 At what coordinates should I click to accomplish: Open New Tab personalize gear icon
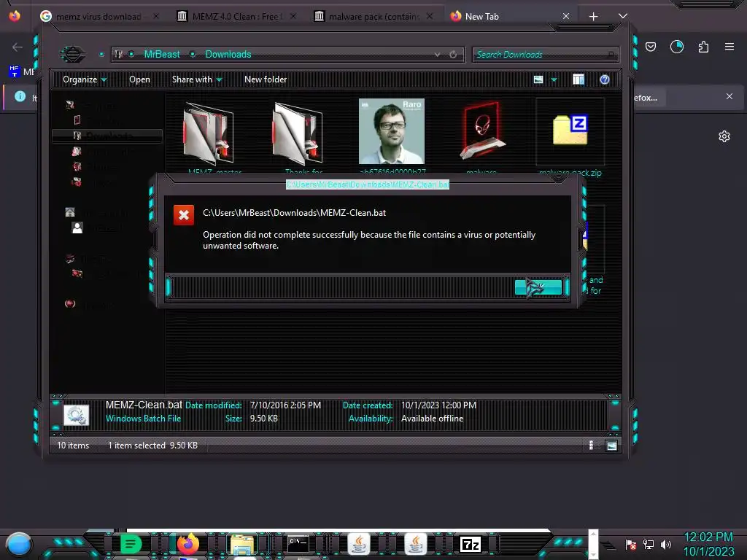(724, 136)
